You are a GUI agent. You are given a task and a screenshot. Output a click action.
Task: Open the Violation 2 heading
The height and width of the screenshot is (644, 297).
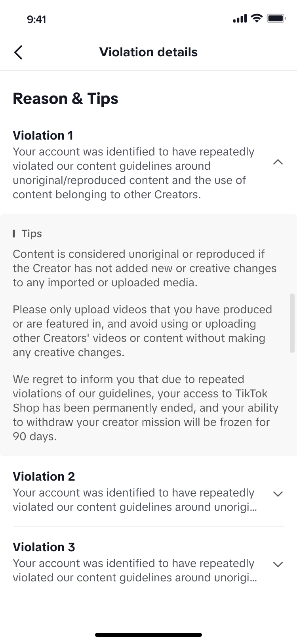click(x=44, y=476)
